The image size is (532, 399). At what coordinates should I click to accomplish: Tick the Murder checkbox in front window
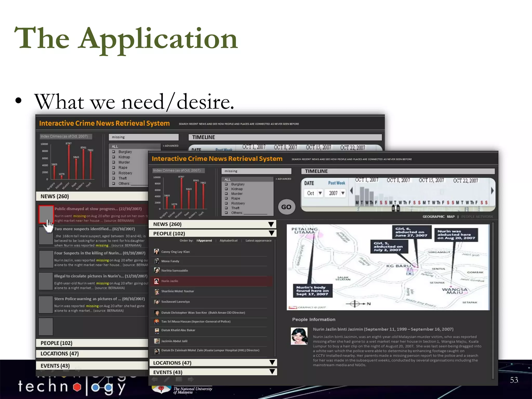[x=226, y=194]
